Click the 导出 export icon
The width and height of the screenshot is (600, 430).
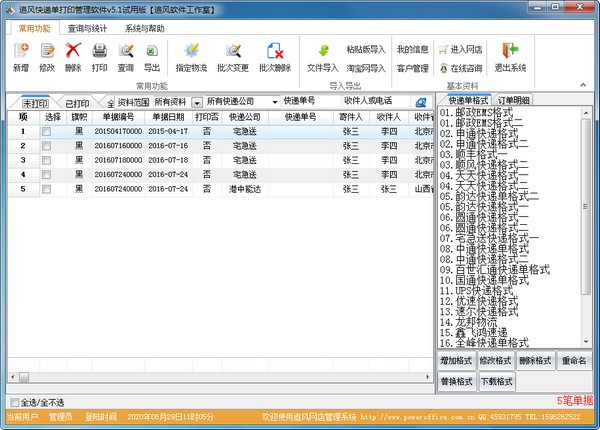pyautogui.click(x=152, y=50)
